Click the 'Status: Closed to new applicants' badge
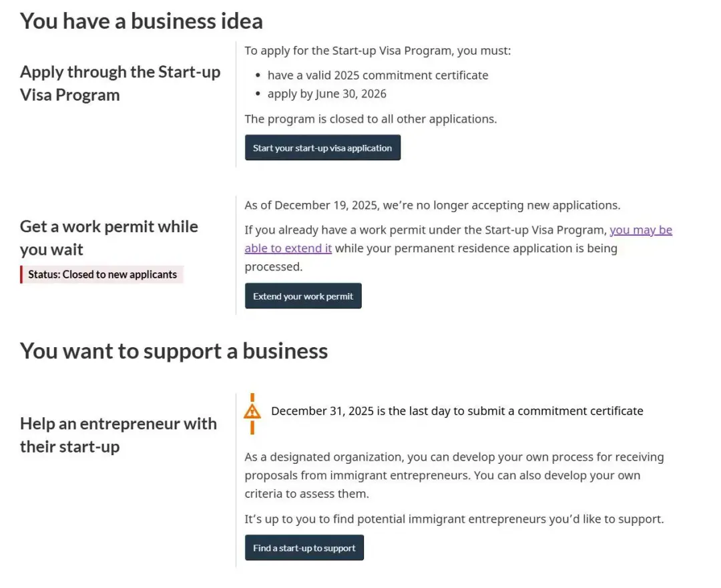Viewport: 721px width, 588px height. [102, 274]
